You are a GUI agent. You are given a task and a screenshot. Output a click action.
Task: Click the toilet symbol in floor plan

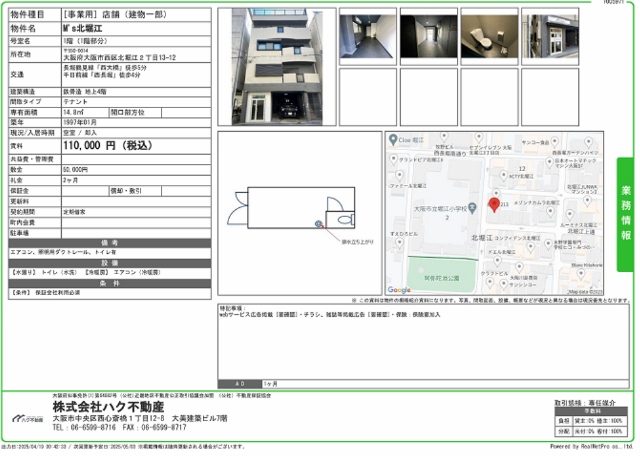(x=343, y=221)
